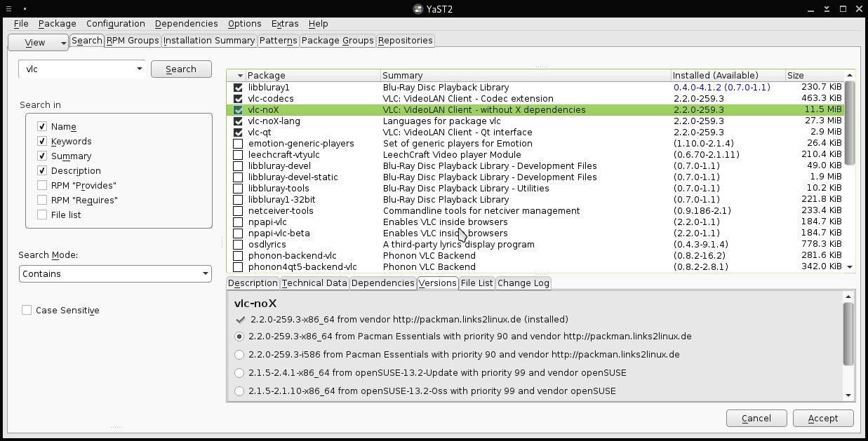Show the Technical Data tab
This screenshot has height=441, width=868.
click(314, 283)
